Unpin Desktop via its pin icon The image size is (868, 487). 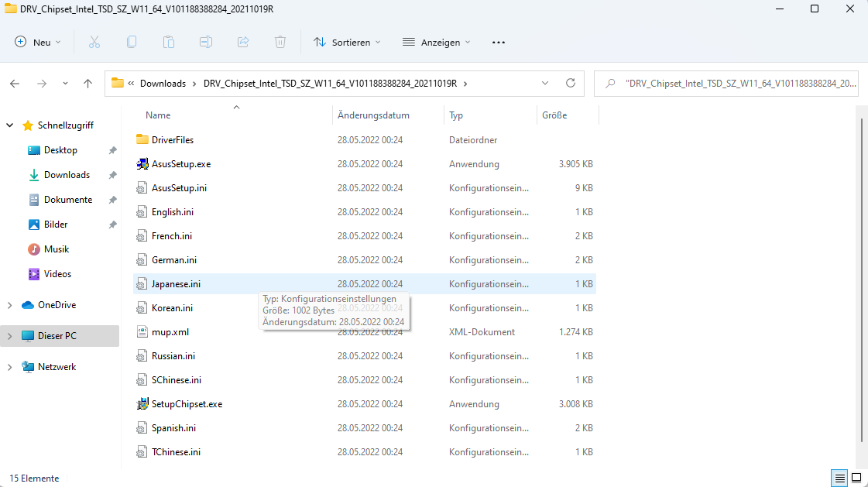[112, 150]
